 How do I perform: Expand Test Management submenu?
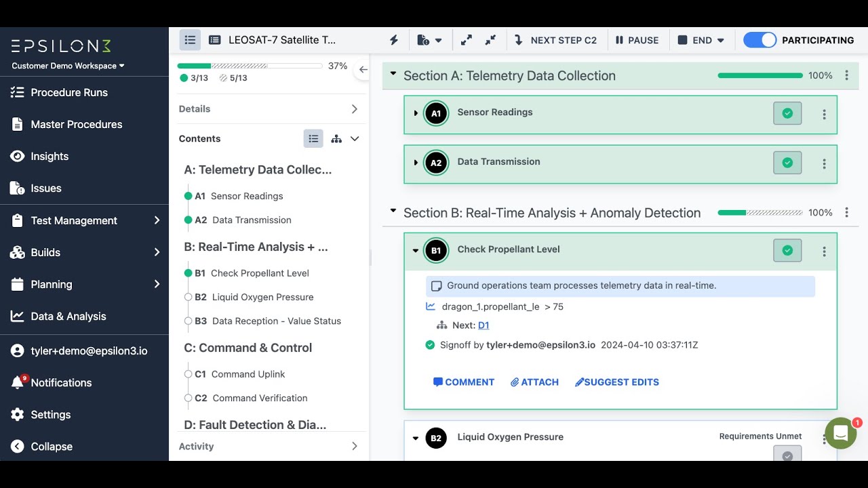[x=84, y=220]
